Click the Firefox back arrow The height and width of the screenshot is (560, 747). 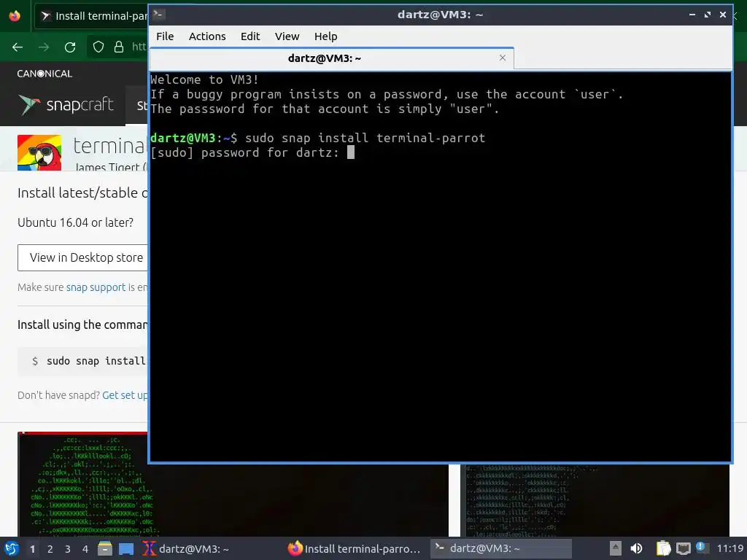(18, 47)
